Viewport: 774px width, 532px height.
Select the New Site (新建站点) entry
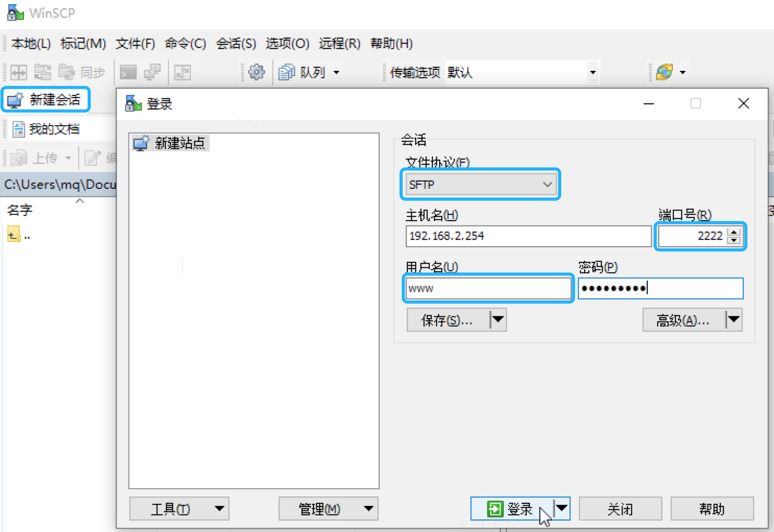170,143
